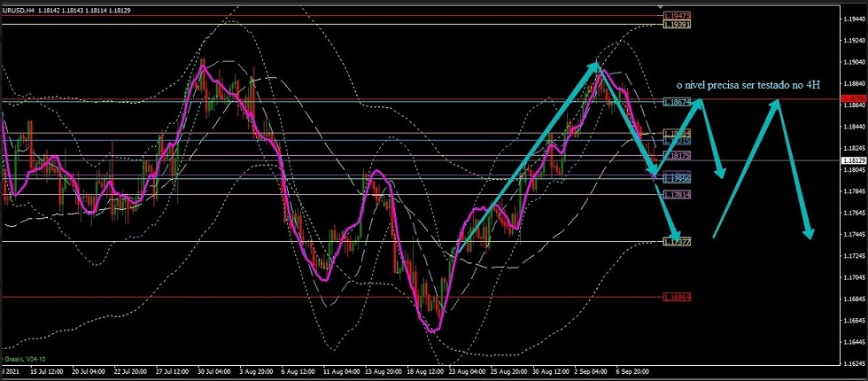
Task: Select the 1.19391 price level label
Action: tap(677, 25)
